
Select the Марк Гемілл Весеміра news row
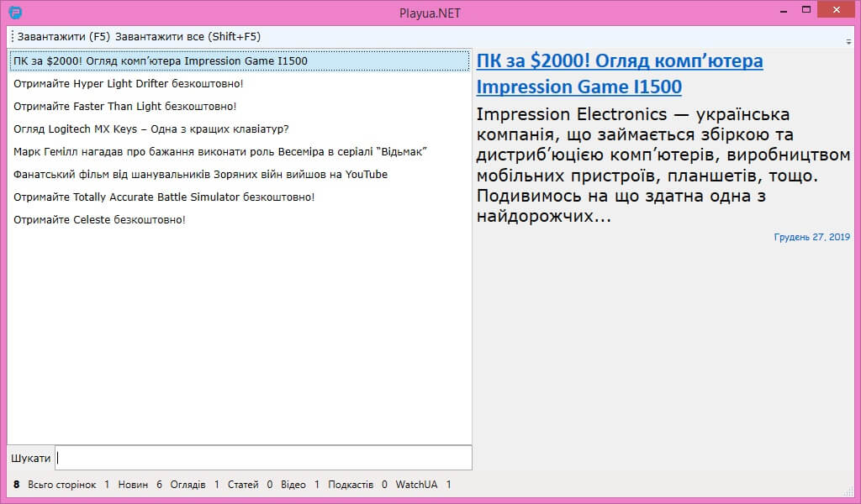[x=240, y=152]
